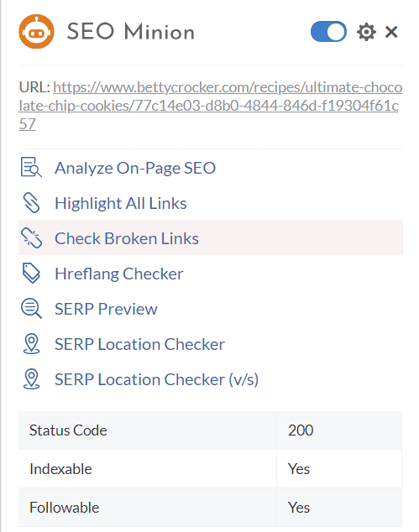Click the broken chain icon

coord(31,237)
